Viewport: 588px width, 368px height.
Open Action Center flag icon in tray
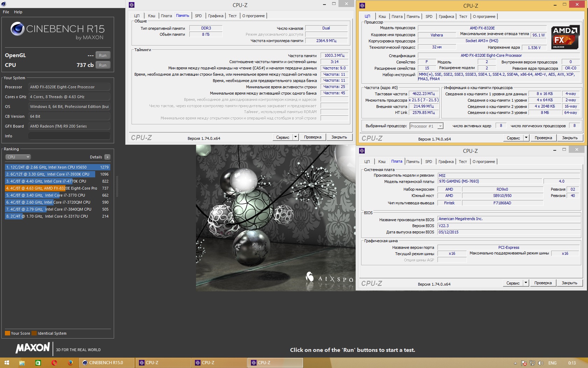[524, 363]
